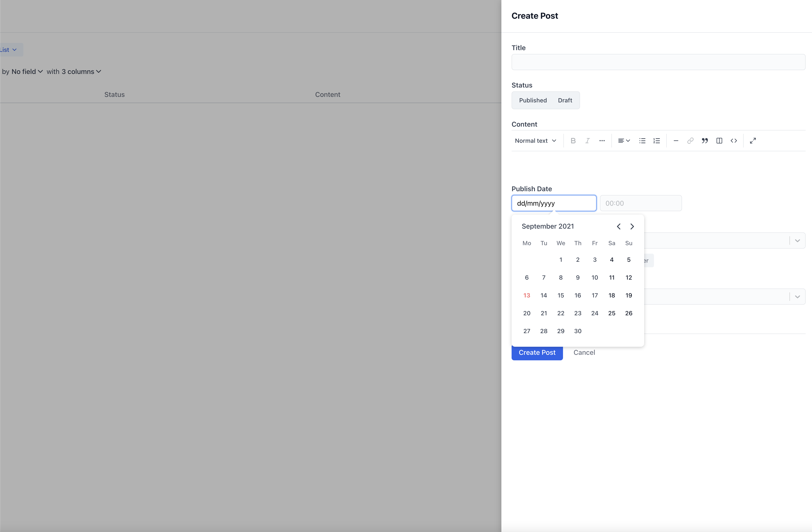The image size is (812, 532).
Task: Open the Normal text style dropdown
Action: click(x=535, y=141)
